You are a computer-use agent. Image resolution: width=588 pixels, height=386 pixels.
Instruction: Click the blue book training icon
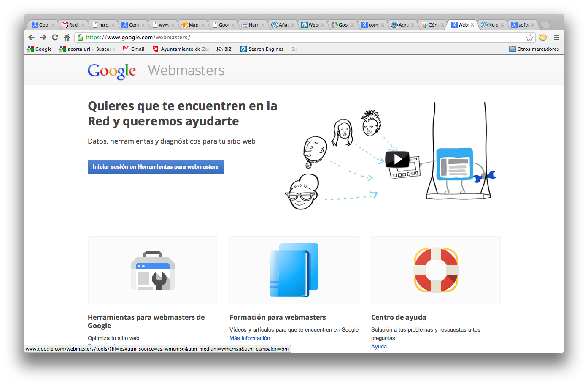coord(294,270)
